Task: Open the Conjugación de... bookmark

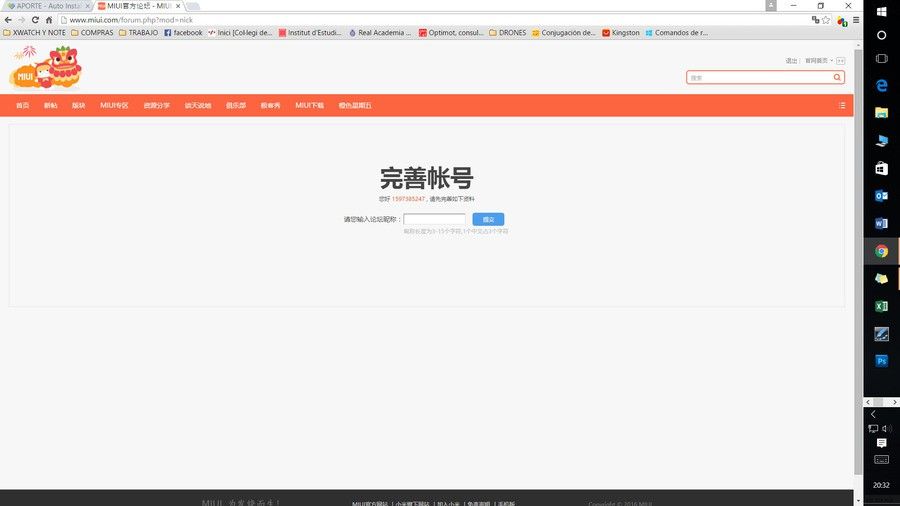Action: tap(564, 33)
